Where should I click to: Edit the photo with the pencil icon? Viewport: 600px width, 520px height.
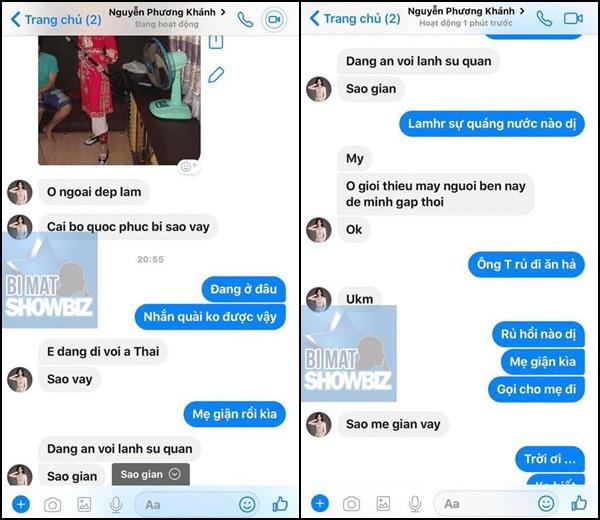(x=216, y=75)
